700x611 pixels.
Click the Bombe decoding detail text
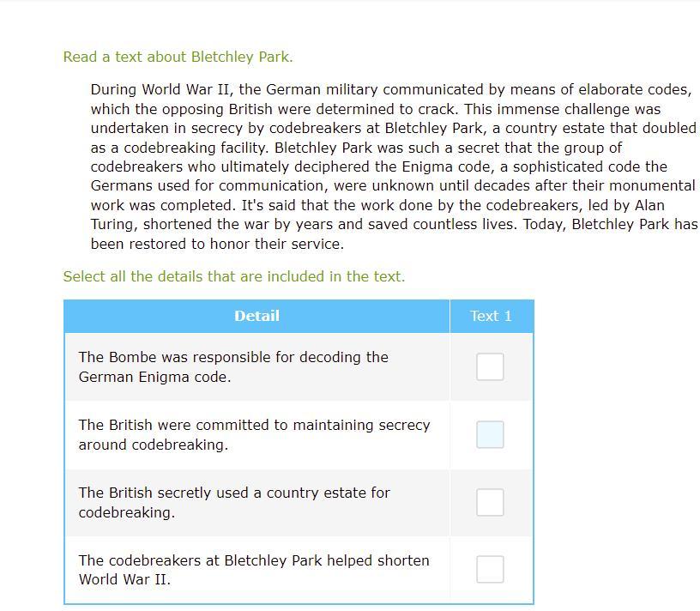pos(233,367)
